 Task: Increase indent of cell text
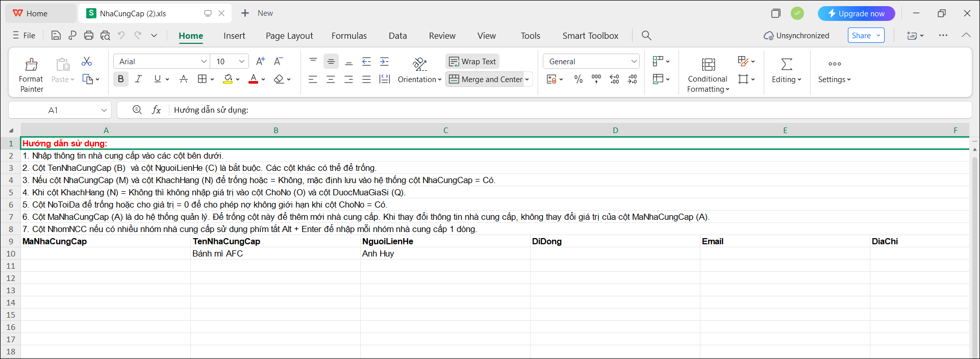[384, 61]
